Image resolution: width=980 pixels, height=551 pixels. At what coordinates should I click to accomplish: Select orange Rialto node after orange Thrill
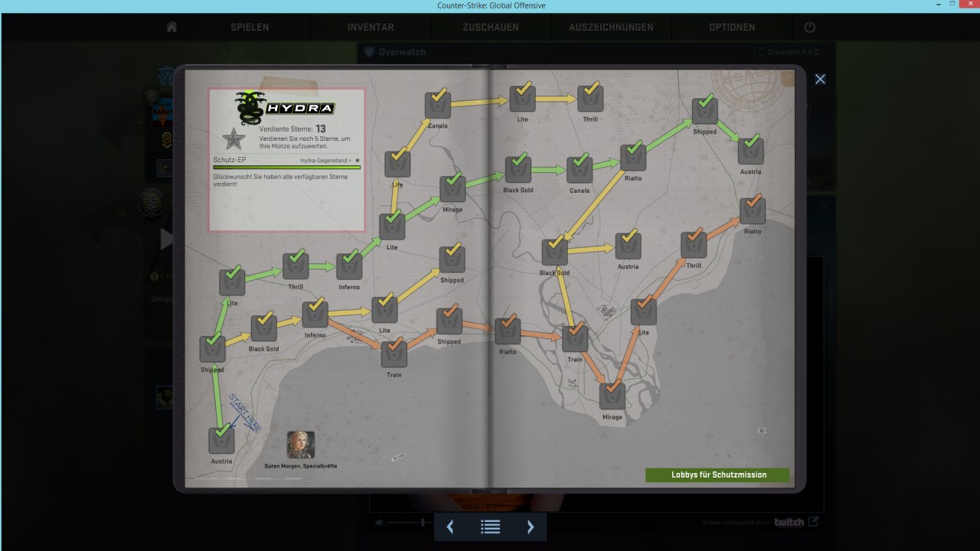pos(753,210)
